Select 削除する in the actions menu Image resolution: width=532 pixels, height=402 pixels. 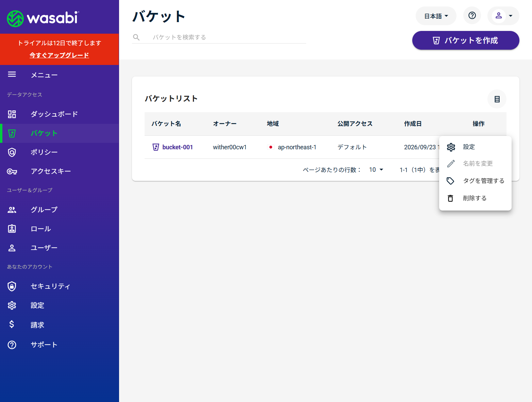click(x=475, y=198)
